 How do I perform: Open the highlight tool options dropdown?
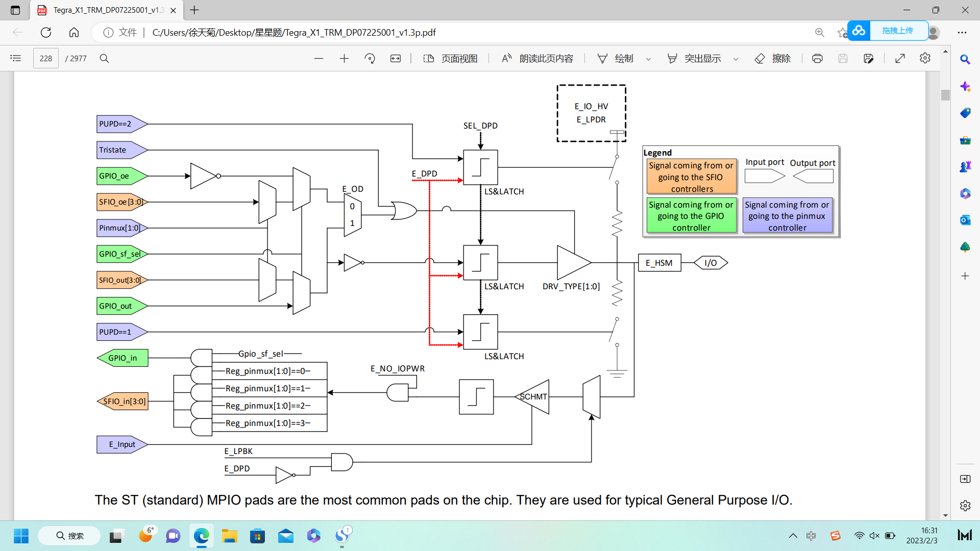coord(736,58)
